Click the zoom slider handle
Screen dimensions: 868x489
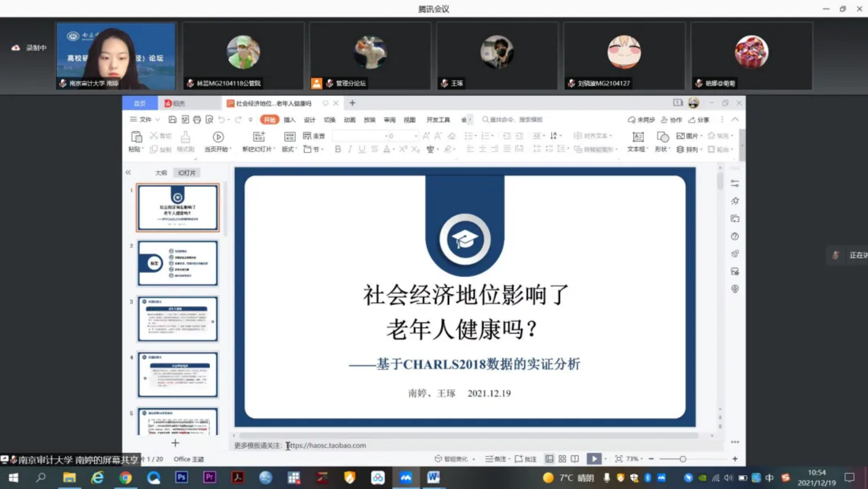click(x=683, y=459)
